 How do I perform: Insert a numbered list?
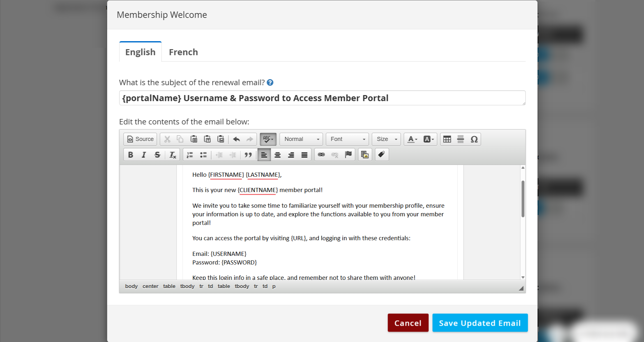coord(190,155)
